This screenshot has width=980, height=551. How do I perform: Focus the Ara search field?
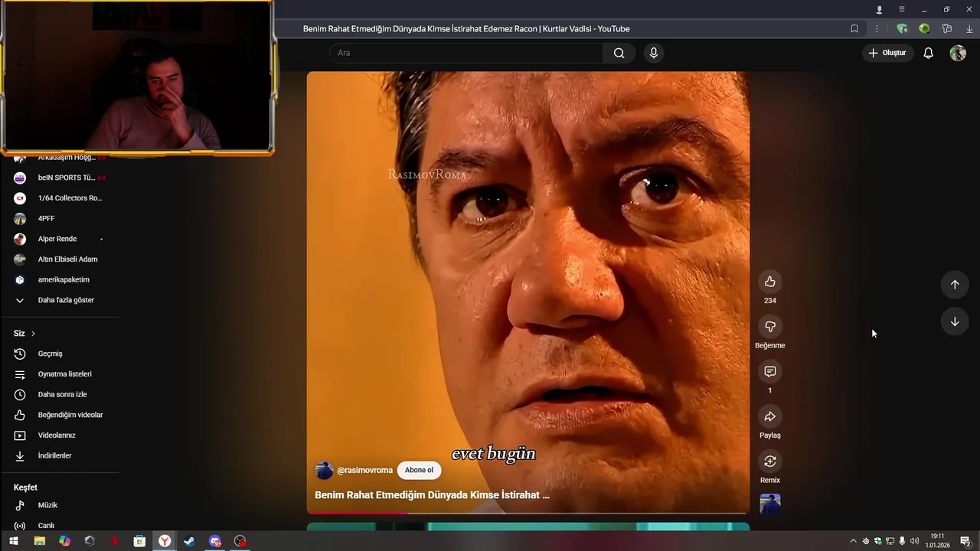click(x=466, y=53)
